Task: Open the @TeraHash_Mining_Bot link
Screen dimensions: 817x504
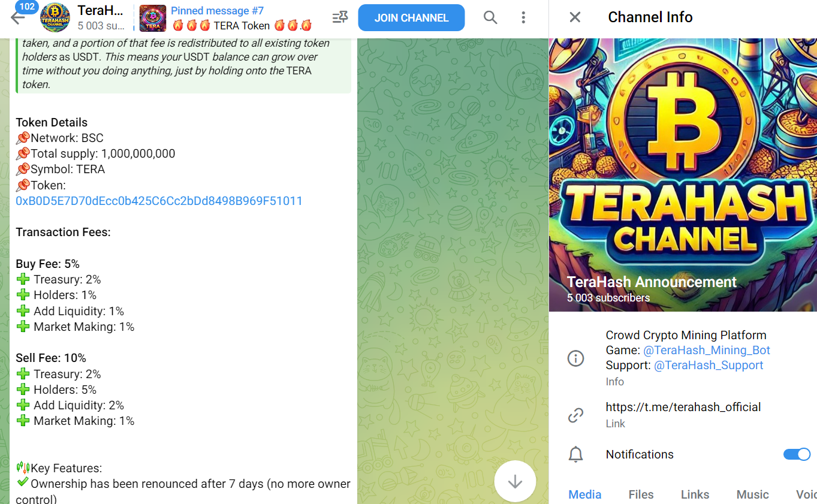Action: point(706,351)
